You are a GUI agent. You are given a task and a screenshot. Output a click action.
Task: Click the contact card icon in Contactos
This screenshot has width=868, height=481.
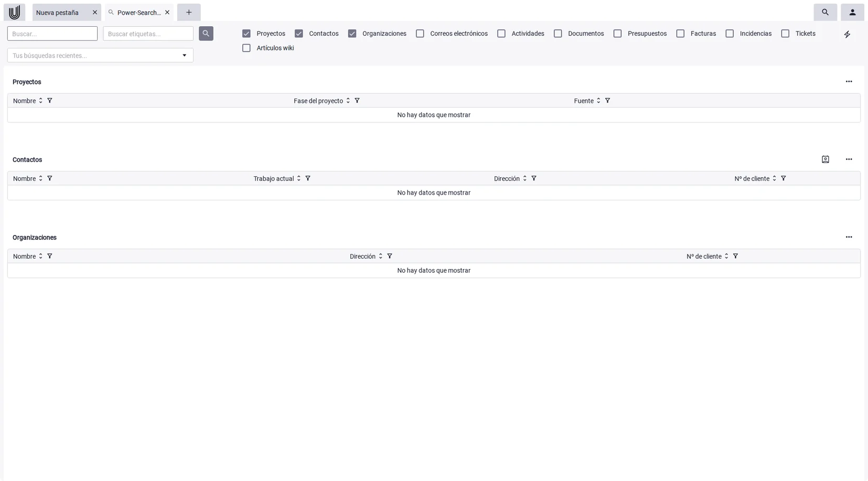826,159
